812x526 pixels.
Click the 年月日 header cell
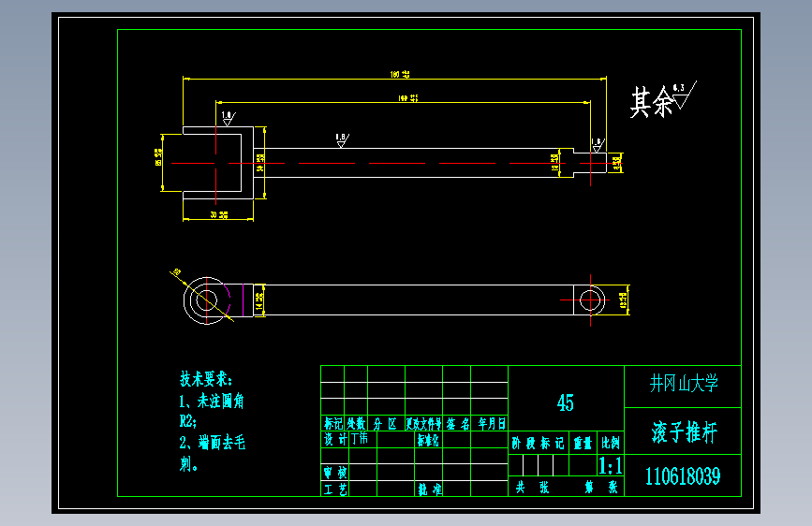click(491, 423)
